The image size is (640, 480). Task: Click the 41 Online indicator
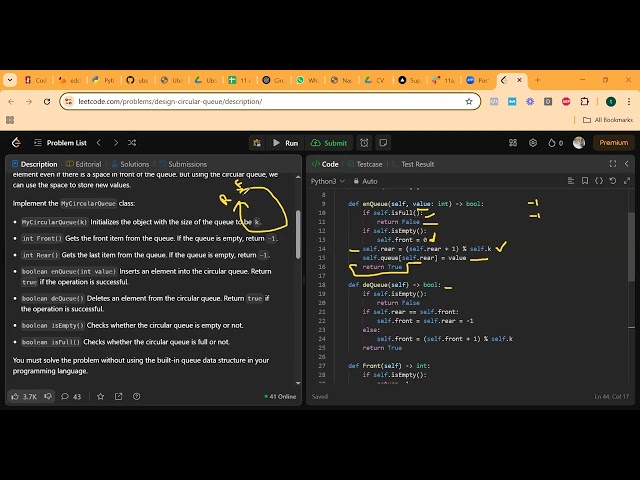(x=280, y=396)
